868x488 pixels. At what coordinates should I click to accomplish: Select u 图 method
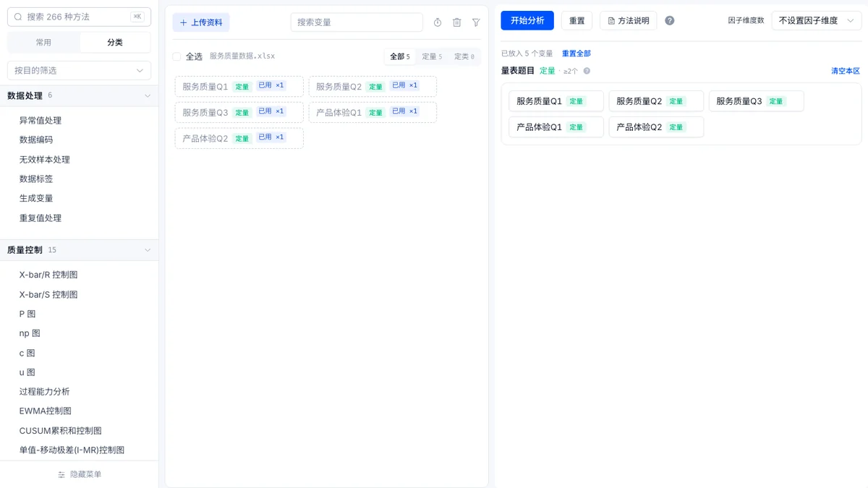(27, 372)
